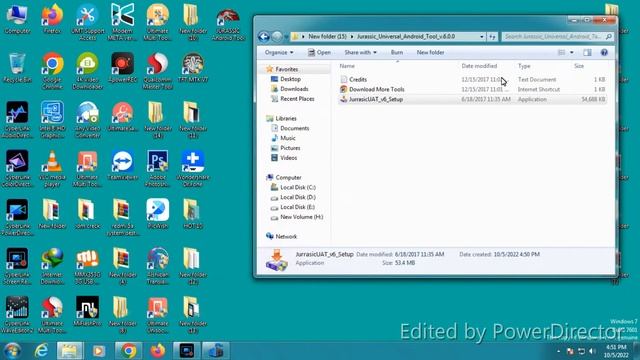640x360 pixels.
Task: Select the TeamViewer desktop shortcut
Action: coord(122,166)
